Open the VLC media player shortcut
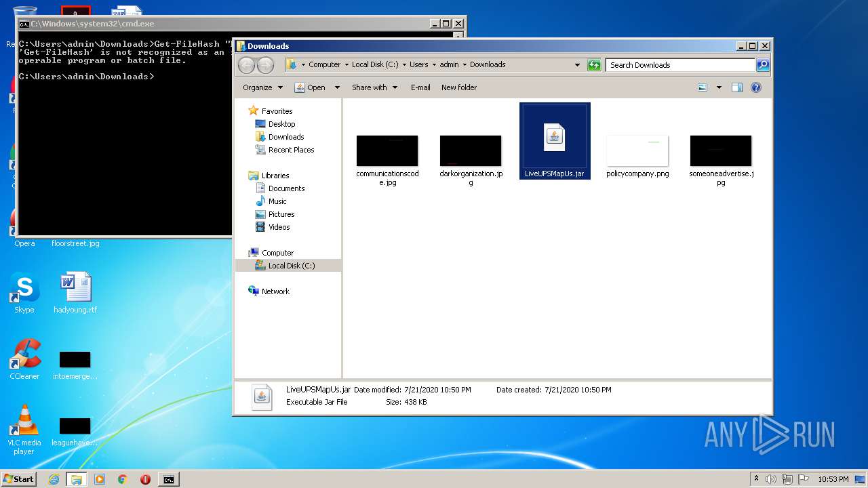This screenshot has height=488, width=868. (x=24, y=430)
